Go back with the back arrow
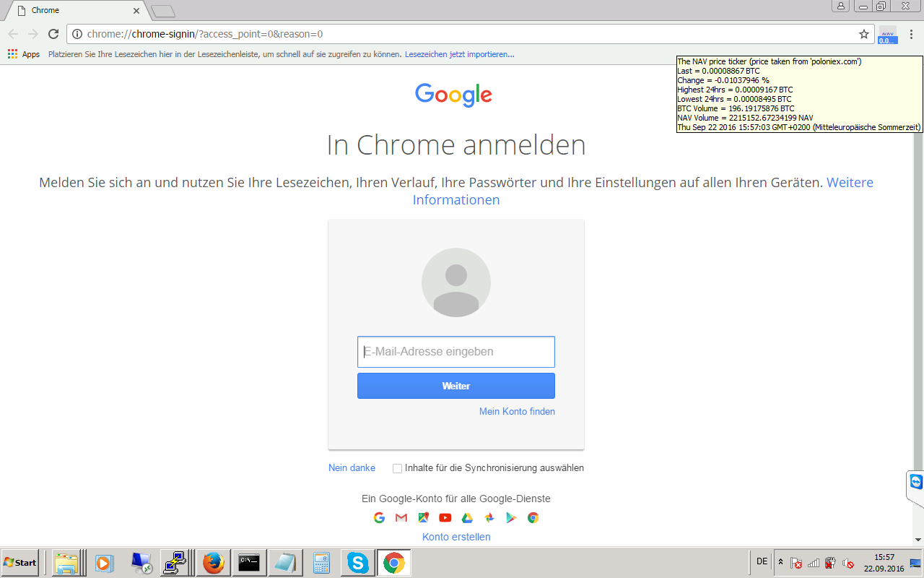Image resolution: width=924 pixels, height=578 pixels. [13, 34]
